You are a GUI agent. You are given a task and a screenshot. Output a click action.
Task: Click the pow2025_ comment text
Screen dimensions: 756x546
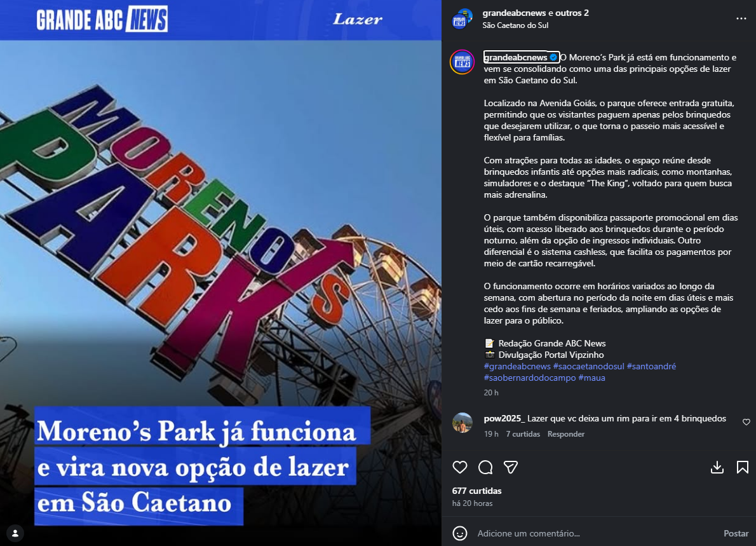tap(626, 418)
